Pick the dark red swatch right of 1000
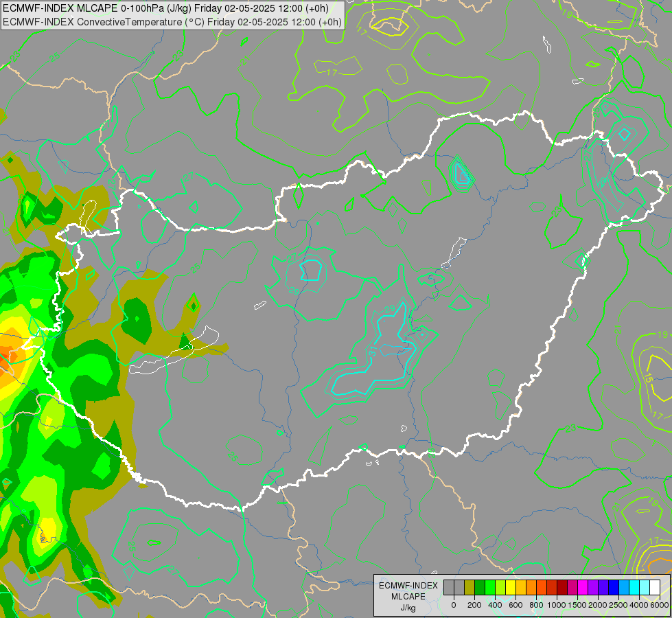This screenshot has height=618, width=672. (x=562, y=588)
